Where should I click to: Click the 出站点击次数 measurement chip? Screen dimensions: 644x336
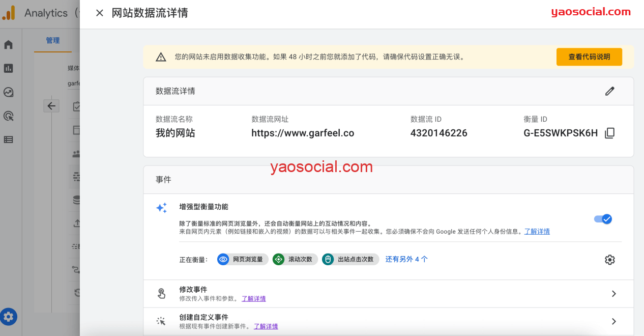350,260
